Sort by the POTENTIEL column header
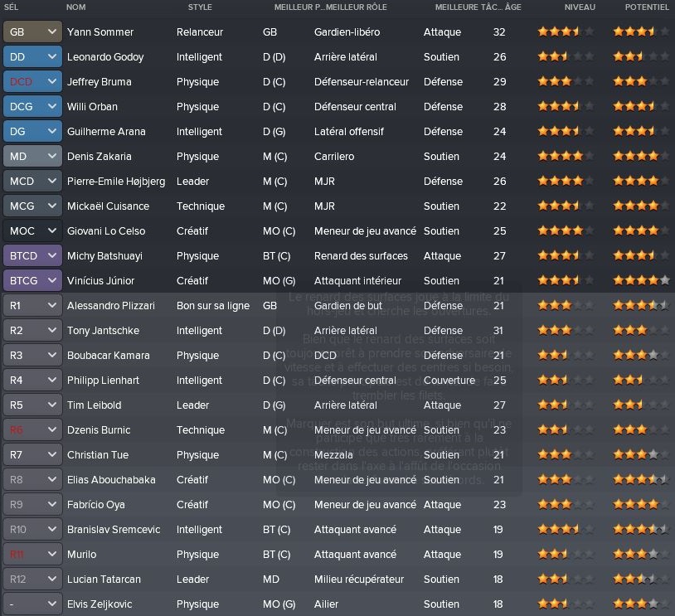Viewport: 675px width, 616px height. click(x=647, y=7)
